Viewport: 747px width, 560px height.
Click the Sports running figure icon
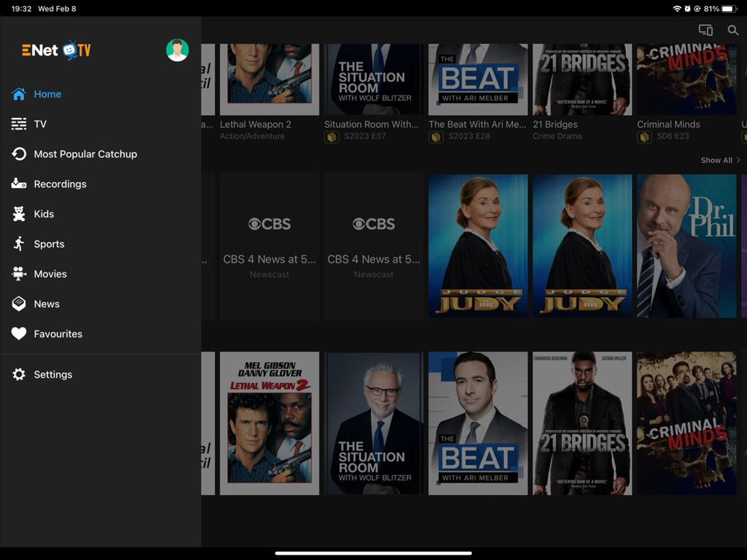[19, 243]
